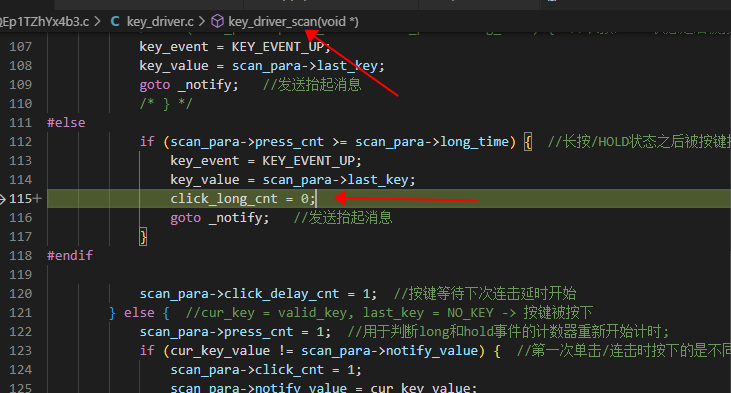Click key_event on line 113
The image size is (731, 393).
pos(204,161)
